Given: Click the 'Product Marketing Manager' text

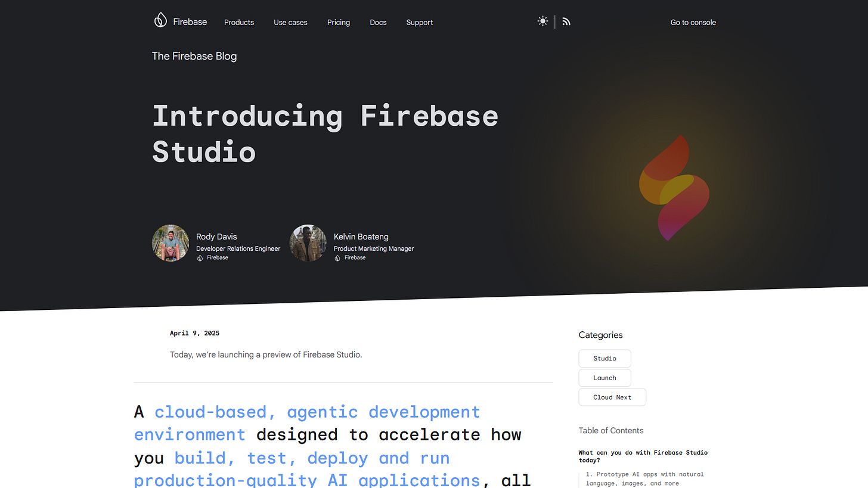Looking at the screenshot, I should pyautogui.click(x=374, y=248).
